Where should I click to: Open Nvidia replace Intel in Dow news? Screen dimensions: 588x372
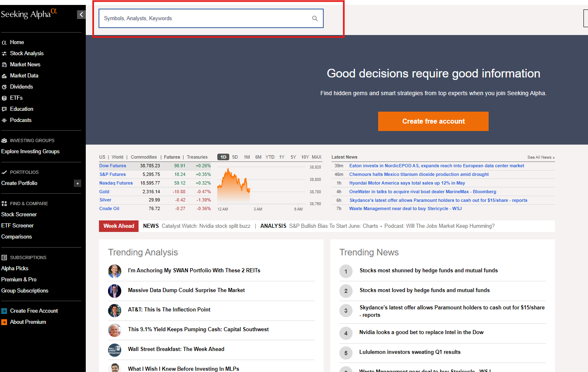click(x=421, y=332)
